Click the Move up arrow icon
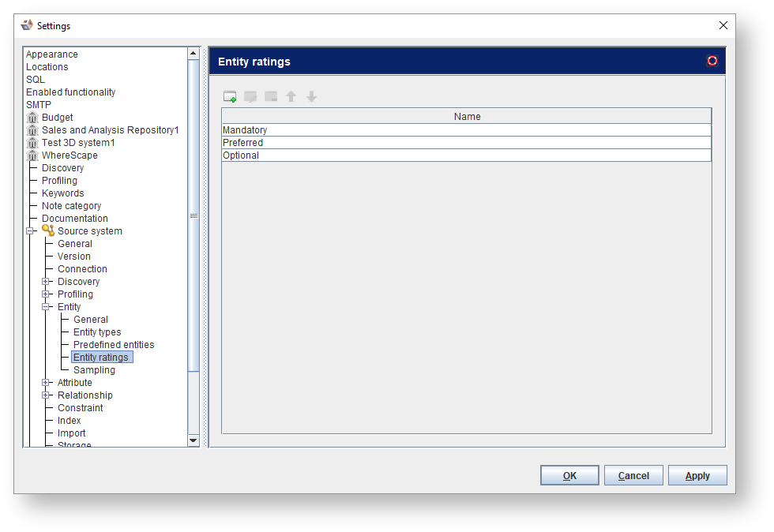 coord(291,97)
